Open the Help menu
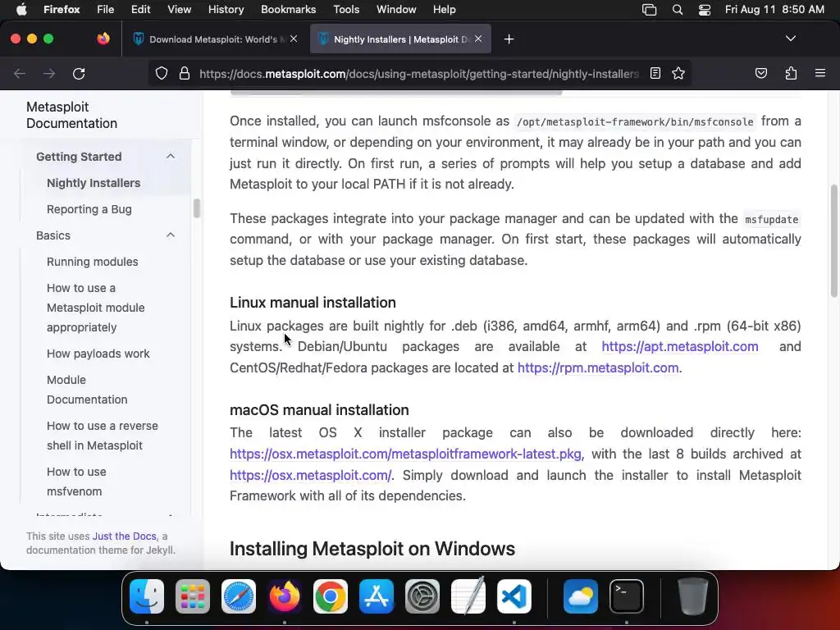Screen dimensions: 840x630 444,9
